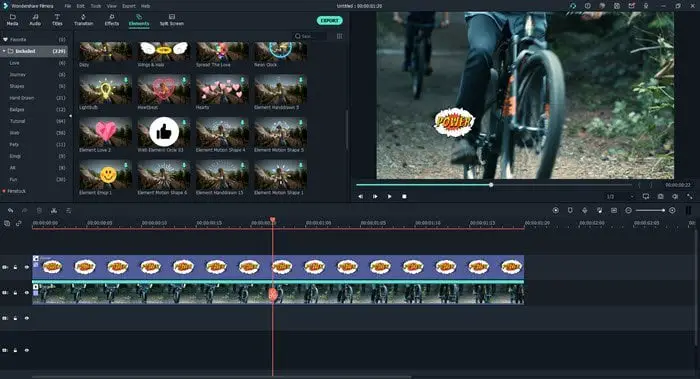Collapse the Included folder arrow

4,51
